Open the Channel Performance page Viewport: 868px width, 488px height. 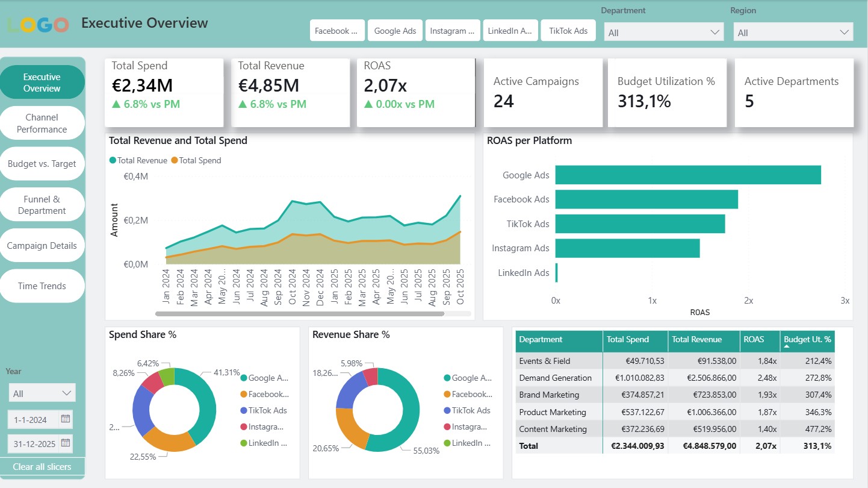(x=42, y=123)
